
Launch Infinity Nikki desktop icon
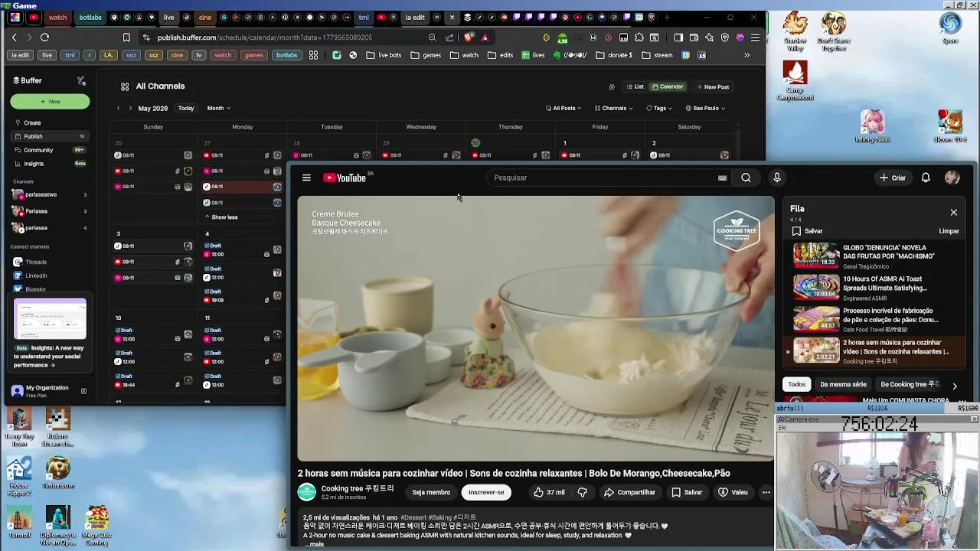tap(872, 126)
